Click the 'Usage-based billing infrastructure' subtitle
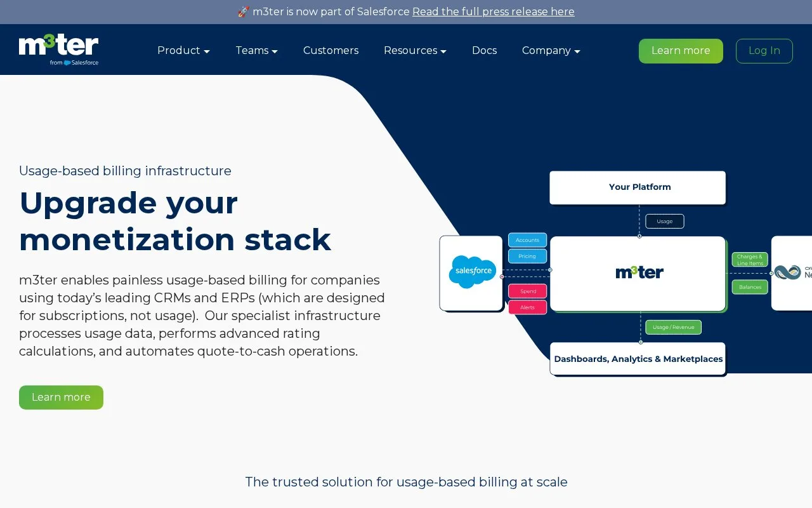The height and width of the screenshot is (508, 812). tap(125, 171)
